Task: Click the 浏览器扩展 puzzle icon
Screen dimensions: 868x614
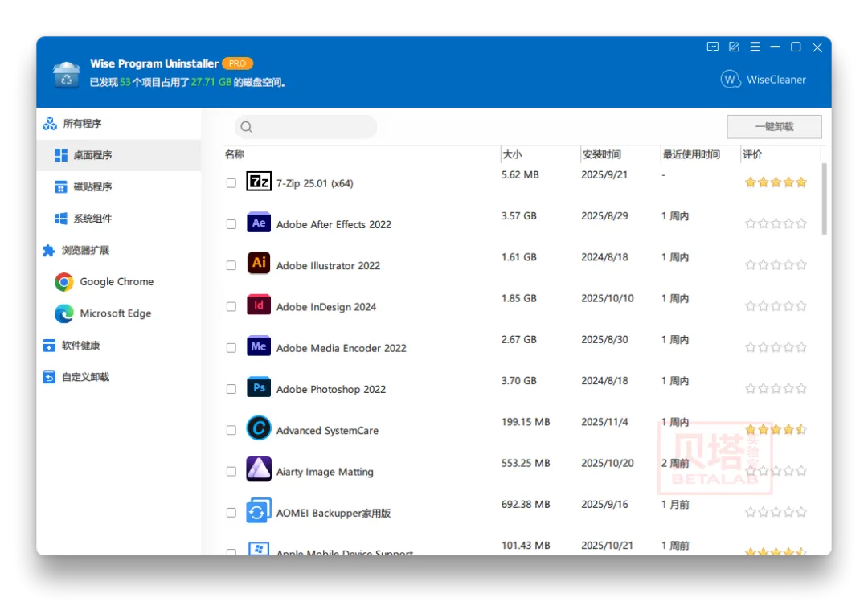Action: (x=49, y=250)
